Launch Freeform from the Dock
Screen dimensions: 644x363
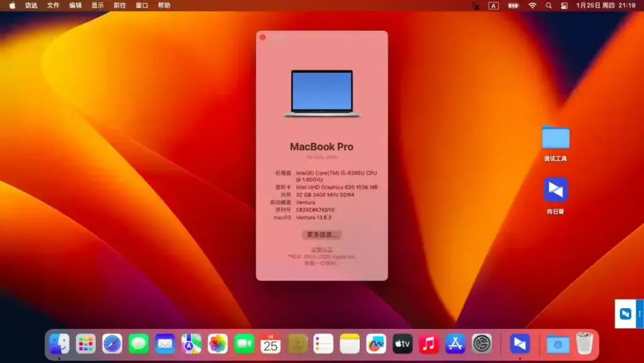click(x=376, y=343)
